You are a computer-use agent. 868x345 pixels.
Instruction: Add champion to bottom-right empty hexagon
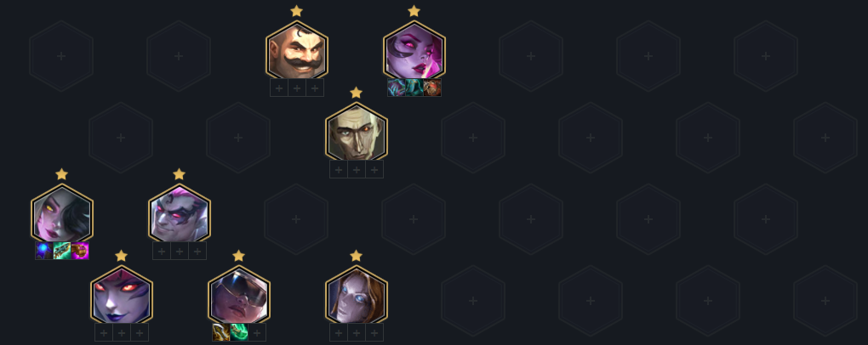825,301
